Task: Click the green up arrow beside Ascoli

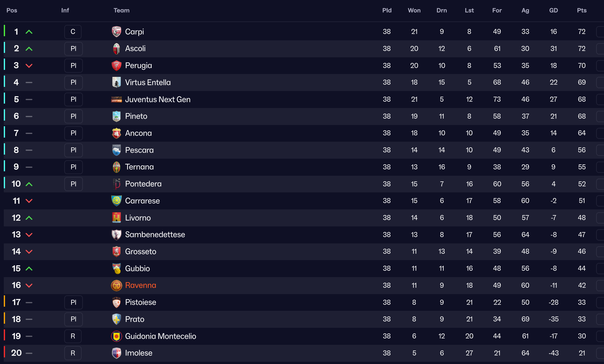Action: point(29,49)
